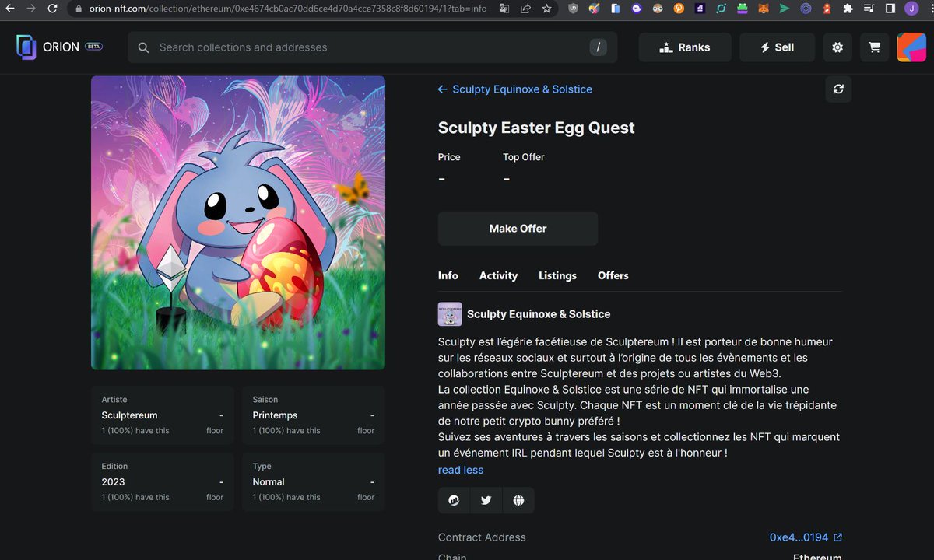Click the share page icon in address bar

526,9
